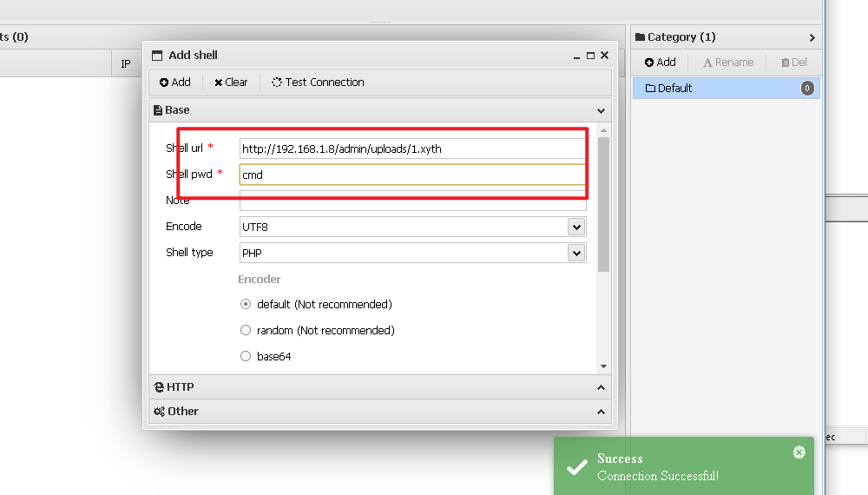Expand the Other section
Screen dimensions: 868x495
pos(379,412)
